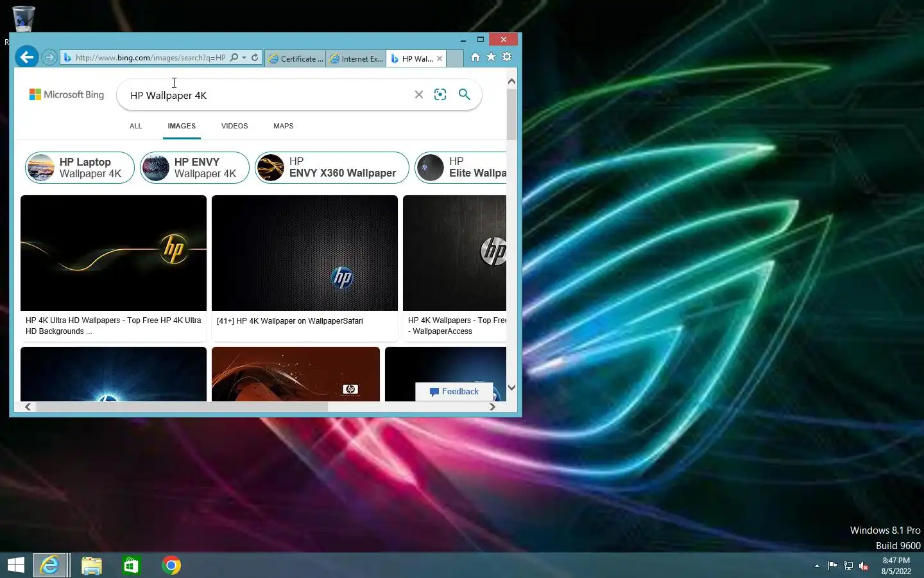Image resolution: width=924 pixels, height=578 pixels.
Task: Launch Google Chrome from taskbar
Action: tap(171, 565)
